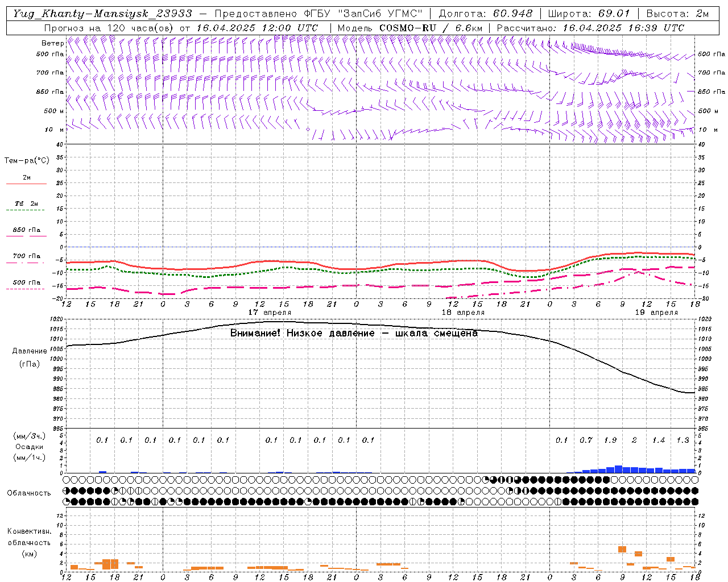Screen dimensions: 728x582
Task: Click 'Рассчитано: 16.04.2025 16:39 UTC' timestamp
Action: [590, 28]
